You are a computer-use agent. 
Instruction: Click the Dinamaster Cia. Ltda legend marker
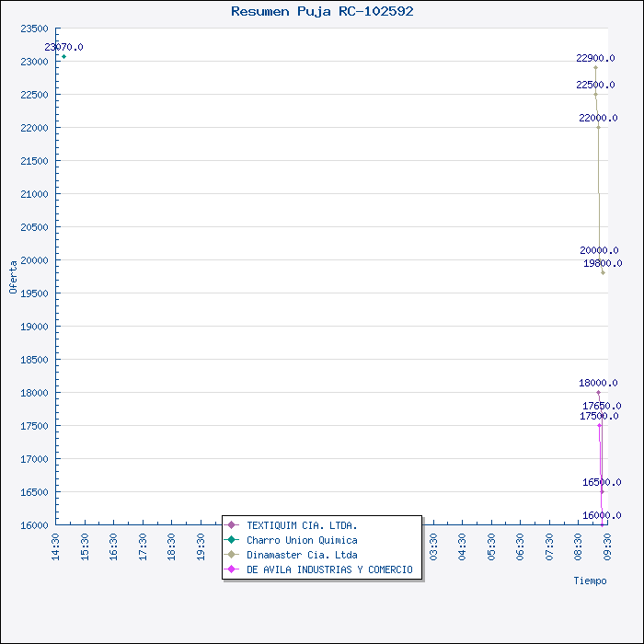click(x=232, y=555)
